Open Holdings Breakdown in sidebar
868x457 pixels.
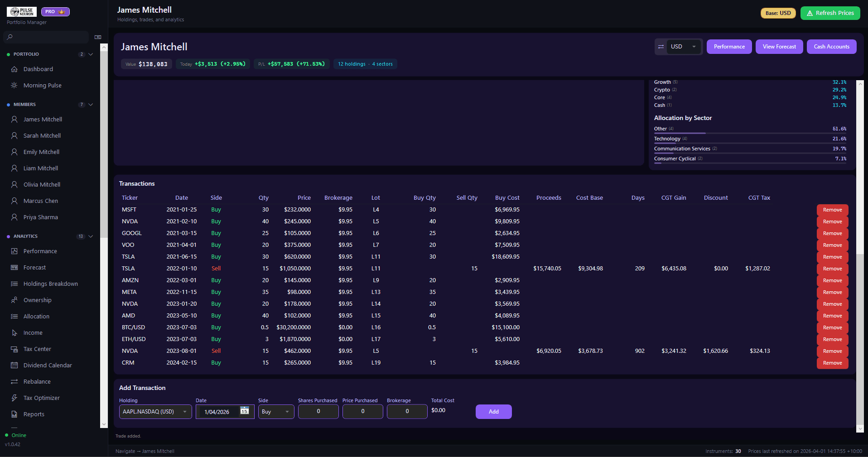pyautogui.click(x=50, y=284)
